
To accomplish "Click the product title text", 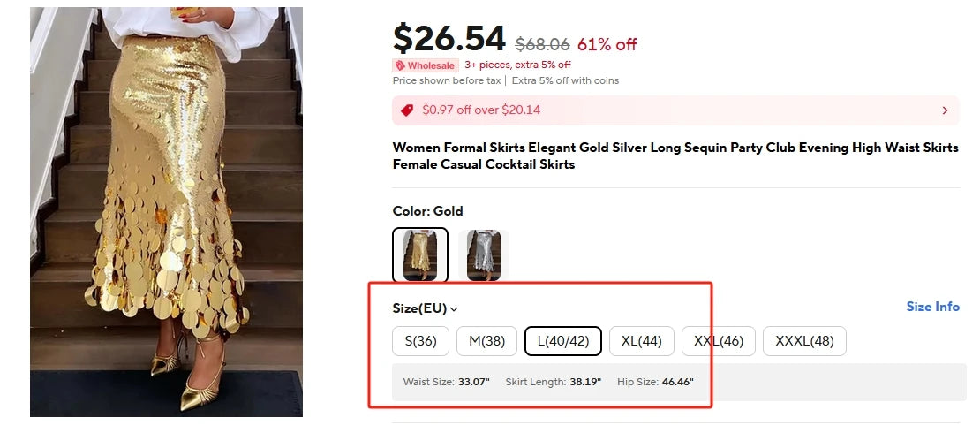I will [675, 156].
